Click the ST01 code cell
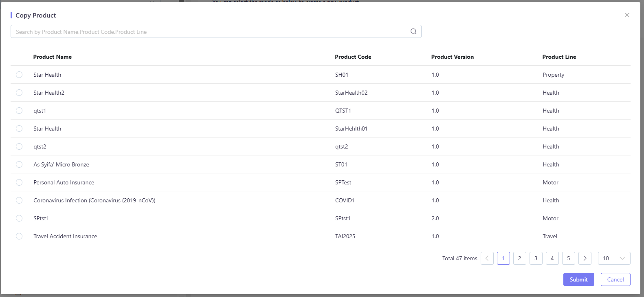Viewport: 644px width, 297px height. coord(341,164)
